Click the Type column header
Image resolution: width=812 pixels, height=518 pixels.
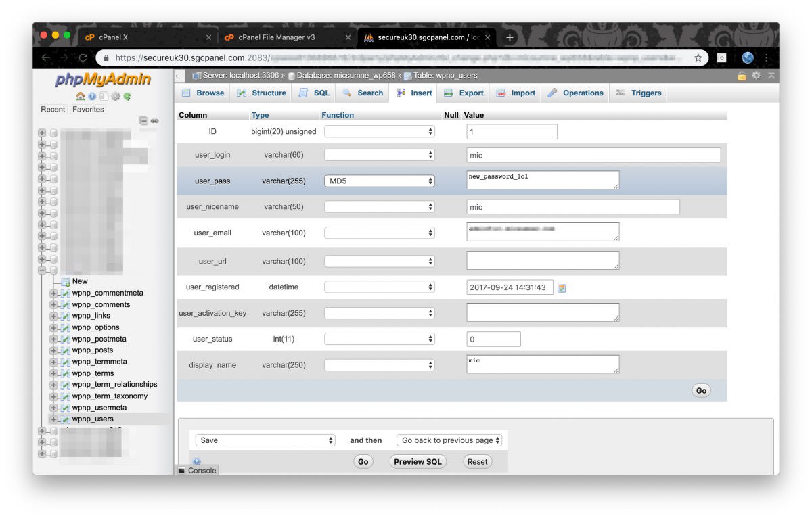click(x=260, y=115)
